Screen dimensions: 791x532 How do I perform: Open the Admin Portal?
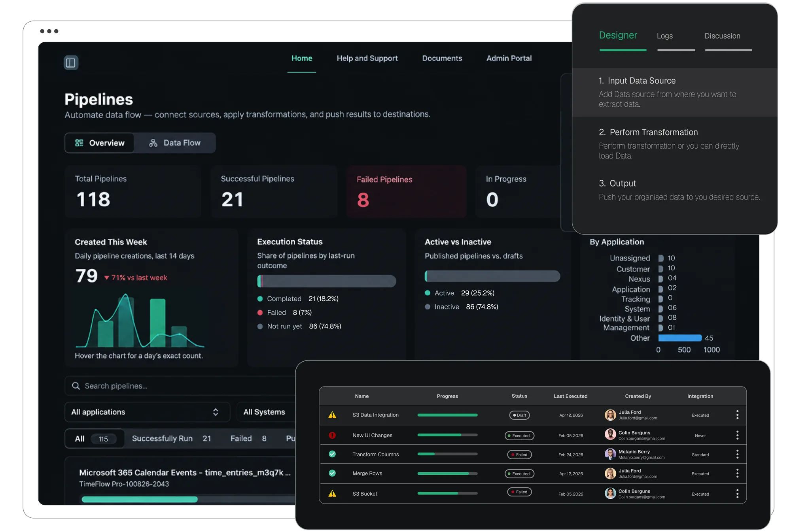509,58
